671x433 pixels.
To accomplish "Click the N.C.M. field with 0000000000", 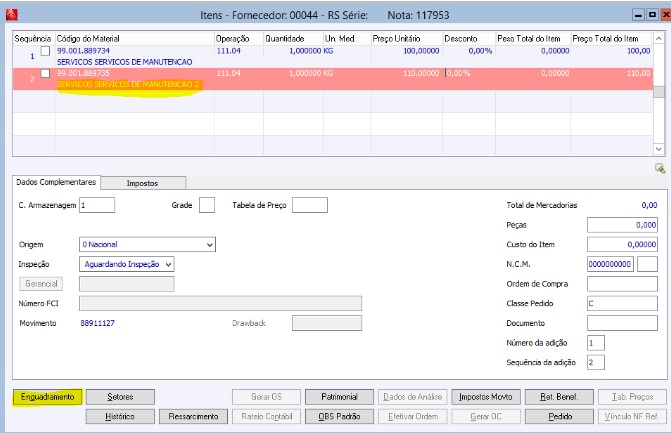I will coord(609,264).
